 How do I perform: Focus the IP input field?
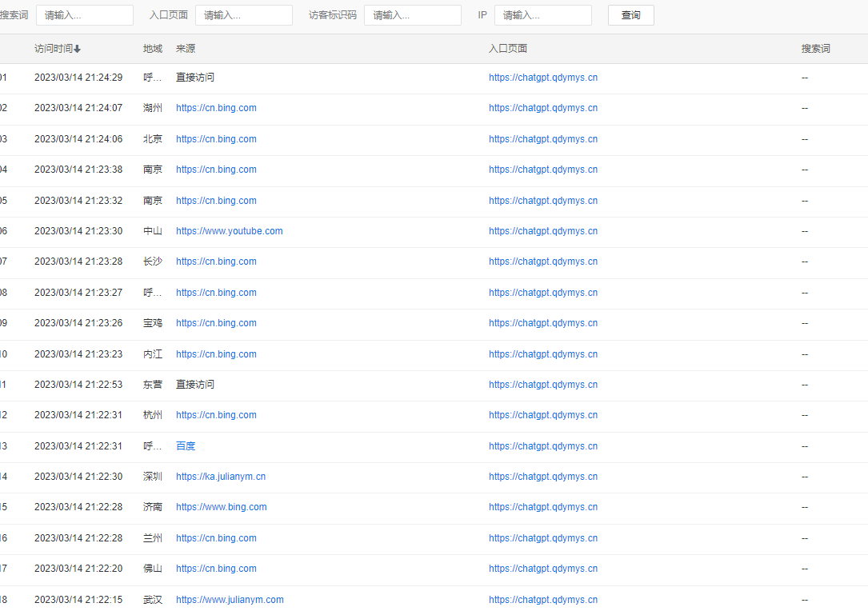tap(542, 15)
